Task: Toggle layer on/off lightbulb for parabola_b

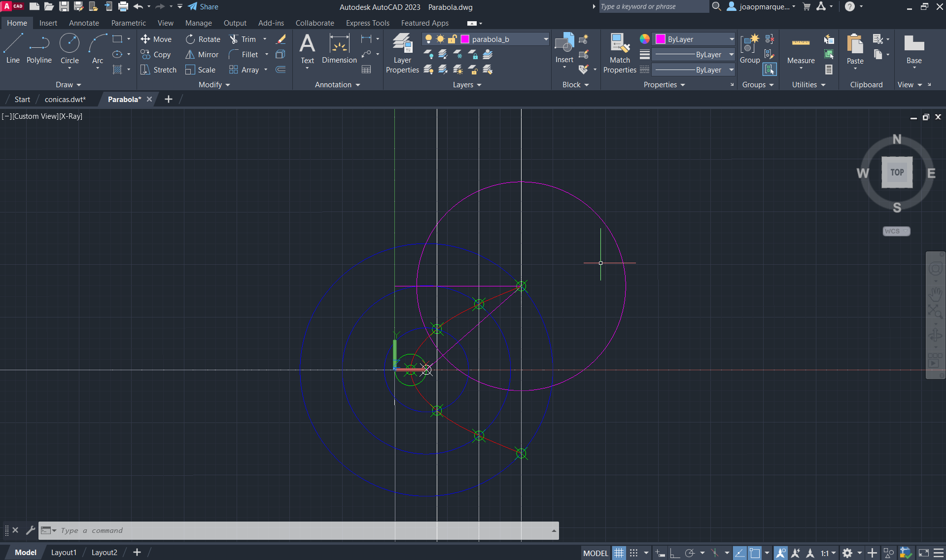Action: (x=428, y=39)
